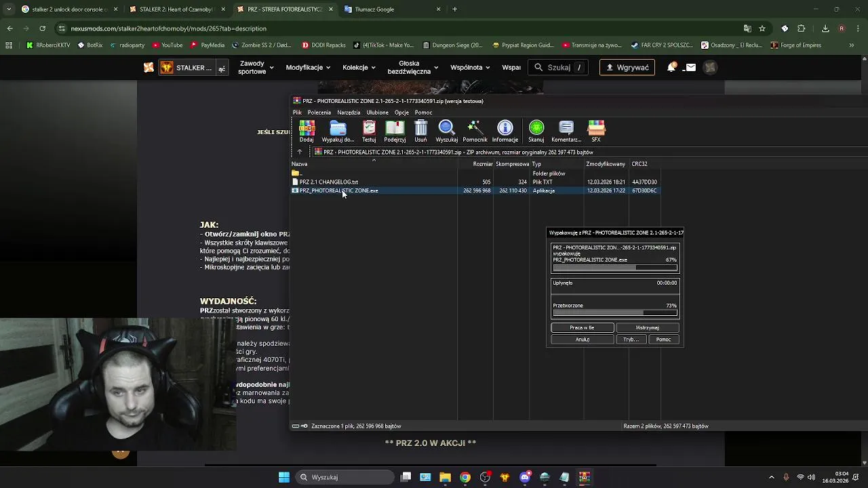The height and width of the screenshot is (488, 868).
Task: Open the Windows Start menu
Action: click(x=284, y=477)
